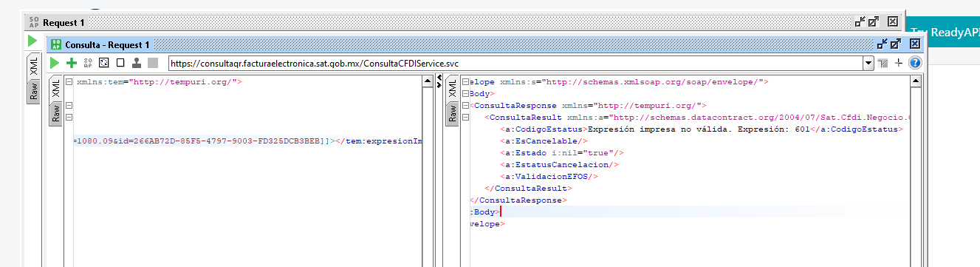Click the empty square toolbar icon

120,64
